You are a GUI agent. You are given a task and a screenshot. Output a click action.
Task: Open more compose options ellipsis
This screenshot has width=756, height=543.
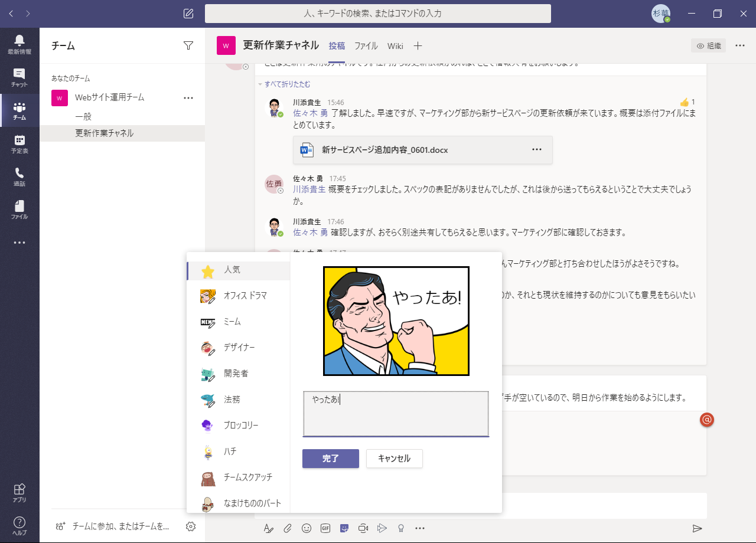point(420,528)
